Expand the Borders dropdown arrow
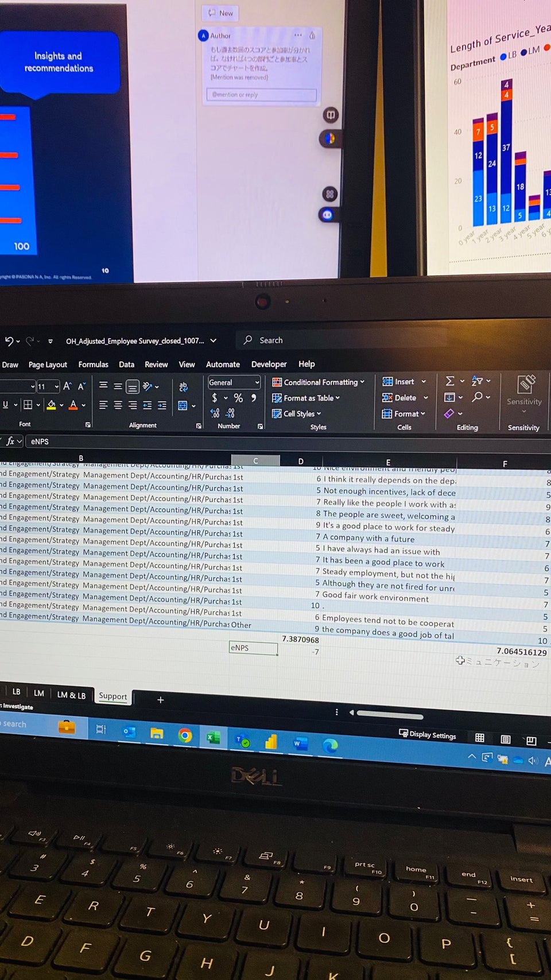Viewport: 551px width, 980px height. (x=38, y=405)
